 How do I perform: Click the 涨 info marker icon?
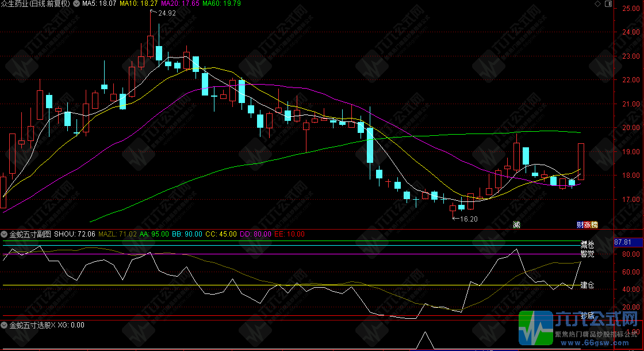tap(587, 225)
